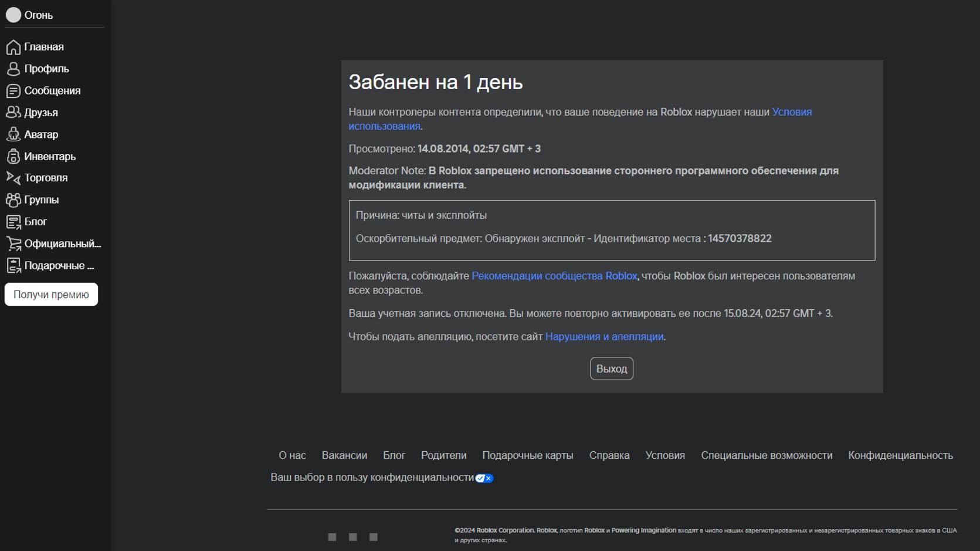Select the Avatar icon in sidebar
980x551 pixels.
(13, 134)
